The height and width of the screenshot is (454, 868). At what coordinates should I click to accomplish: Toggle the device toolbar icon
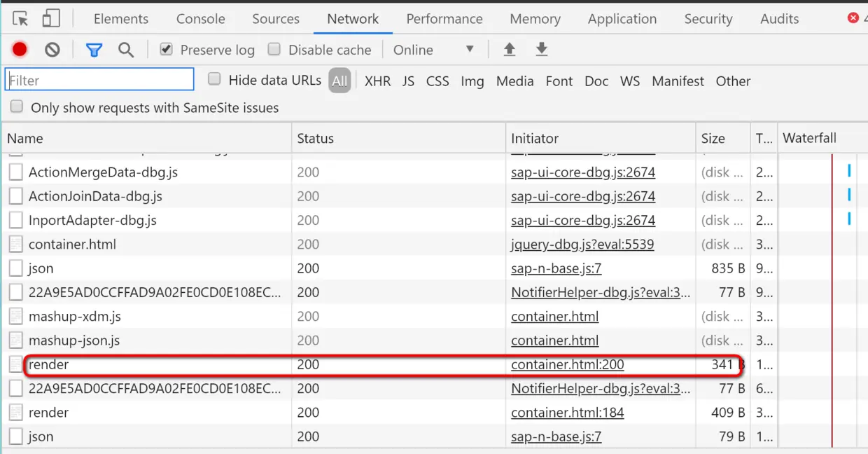coord(50,19)
